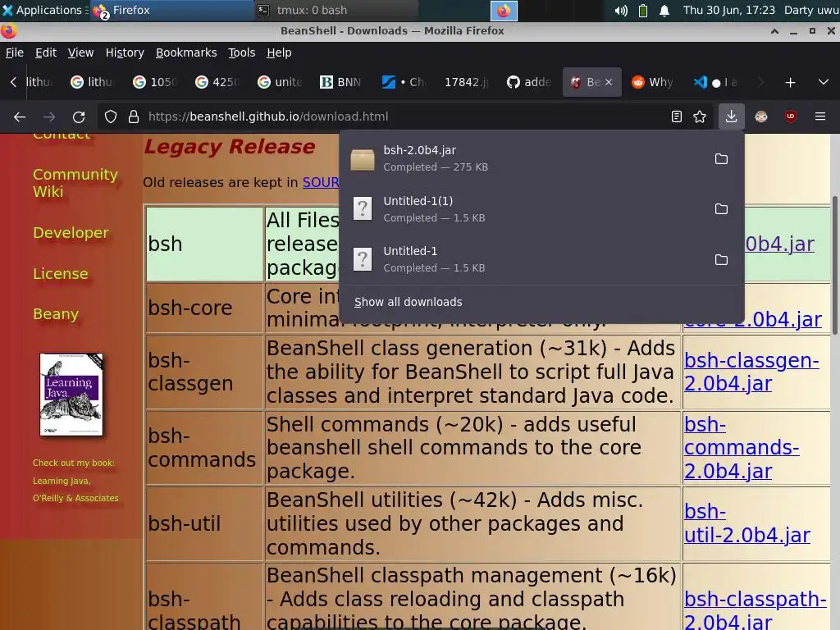Click the Firefox workspace icon in the top panel
This screenshot has width=840, height=630.
[504, 11]
